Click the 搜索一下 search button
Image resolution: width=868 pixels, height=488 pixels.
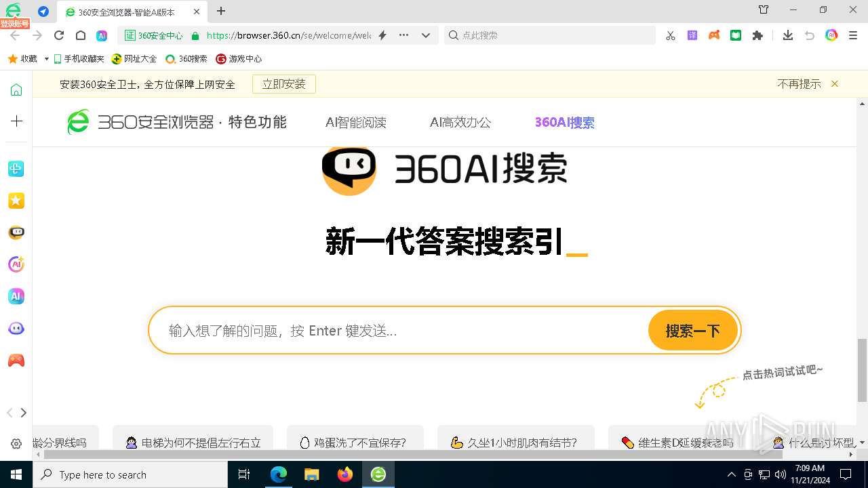692,331
